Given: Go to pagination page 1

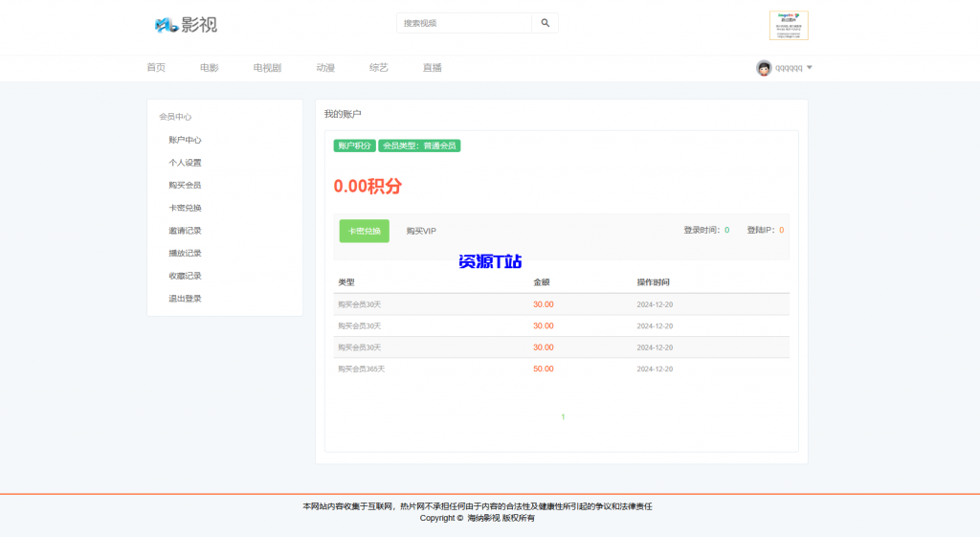Looking at the screenshot, I should point(563,417).
